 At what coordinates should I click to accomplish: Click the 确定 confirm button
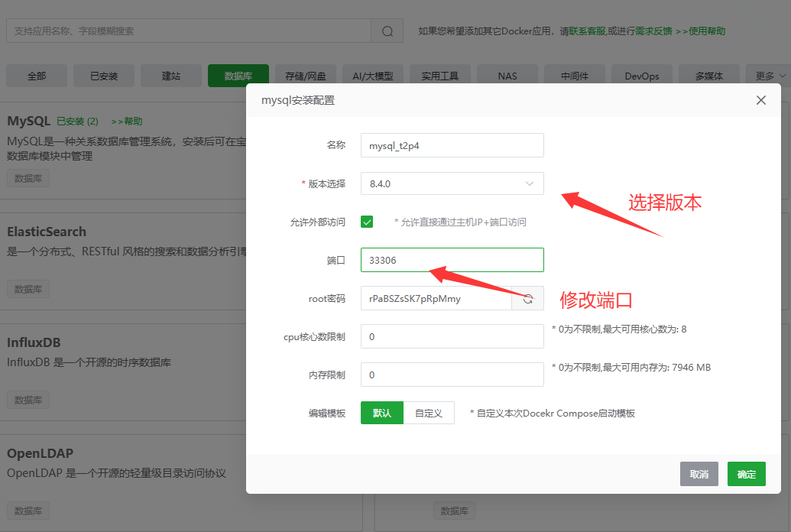746,474
